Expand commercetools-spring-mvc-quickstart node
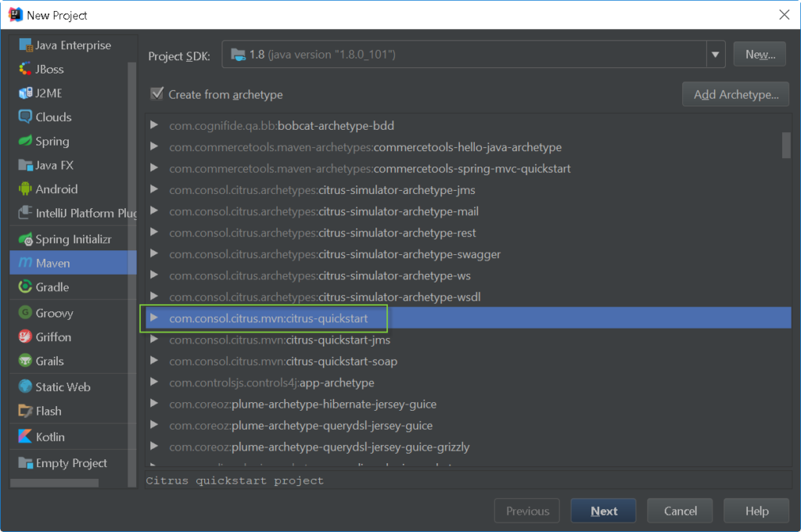The height and width of the screenshot is (532, 801). pos(154,167)
